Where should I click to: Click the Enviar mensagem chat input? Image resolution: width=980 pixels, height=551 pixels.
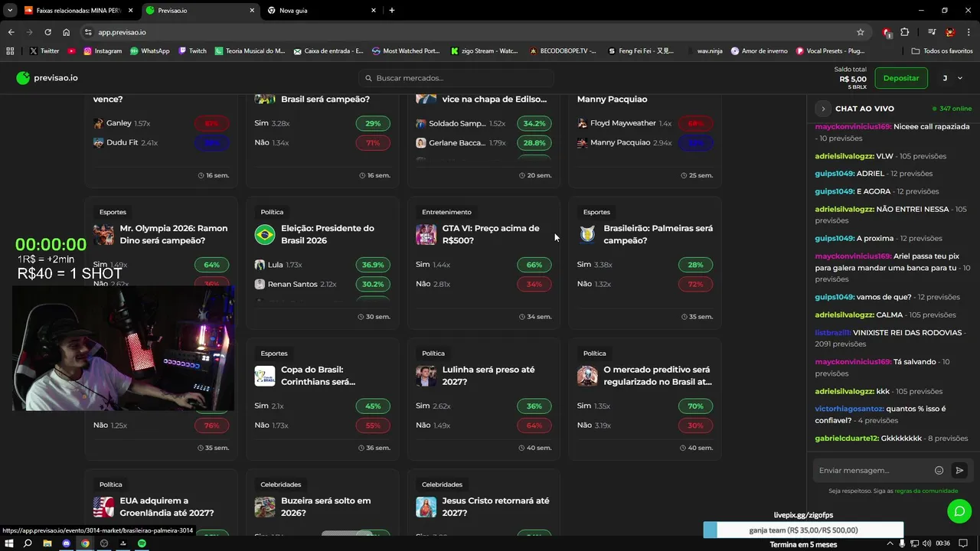pyautogui.click(x=874, y=471)
